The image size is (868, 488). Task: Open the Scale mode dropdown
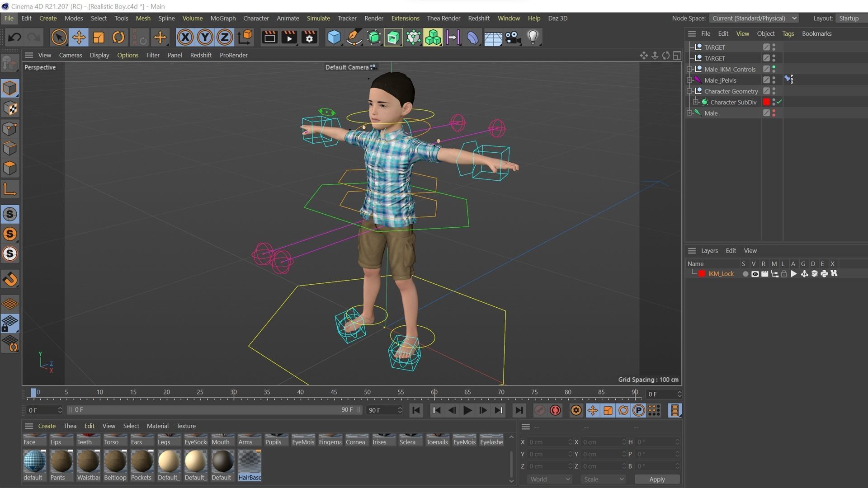[603, 479]
